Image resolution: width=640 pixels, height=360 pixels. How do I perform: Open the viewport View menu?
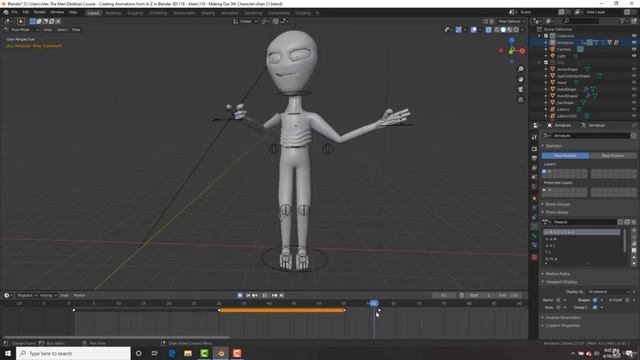[x=48, y=30]
